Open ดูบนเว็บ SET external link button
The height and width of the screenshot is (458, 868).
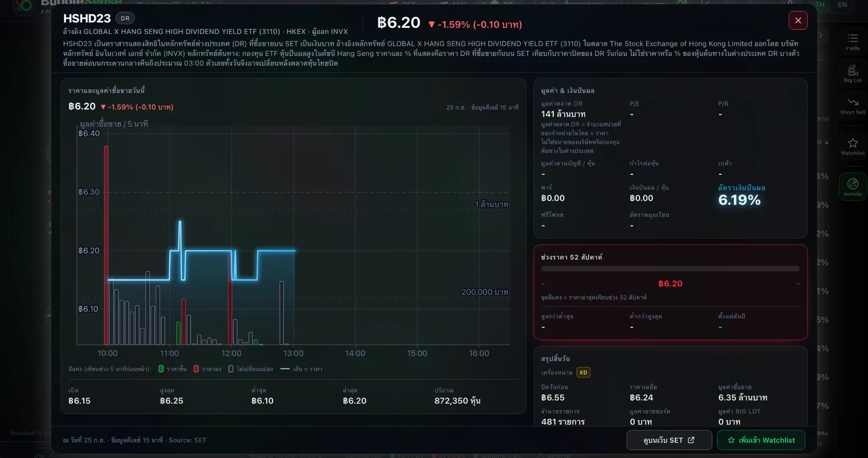(x=669, y=440)
